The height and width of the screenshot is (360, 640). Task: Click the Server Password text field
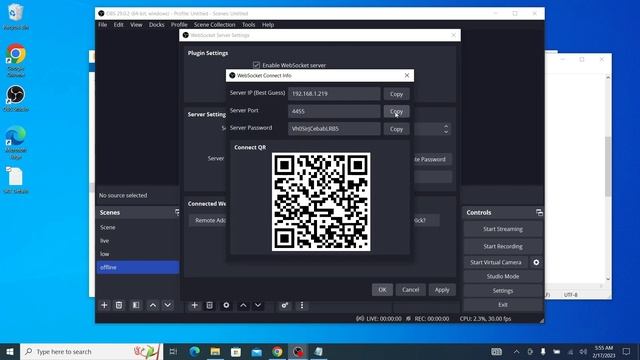pos(334,129)
